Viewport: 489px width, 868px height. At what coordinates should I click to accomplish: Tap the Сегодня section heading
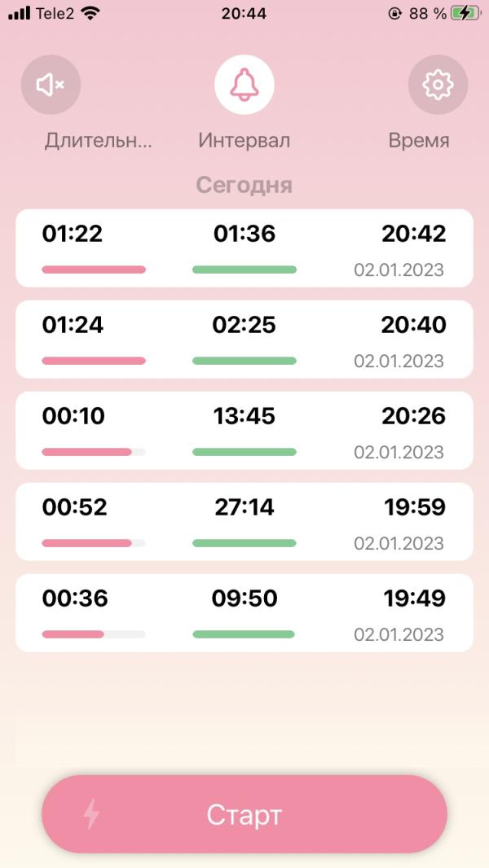coord(244,185)
